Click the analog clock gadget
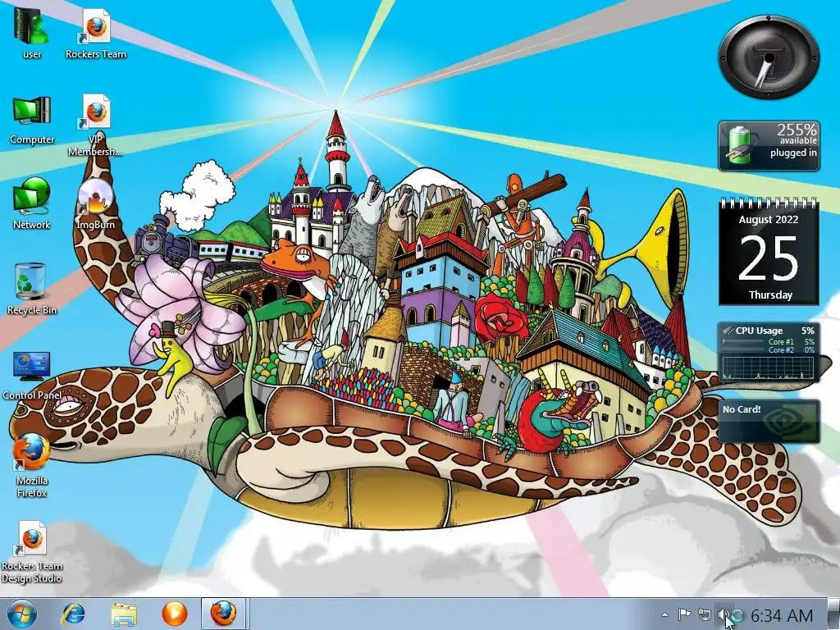The width and height of the screenshot is (840, 630). [769, 57]
